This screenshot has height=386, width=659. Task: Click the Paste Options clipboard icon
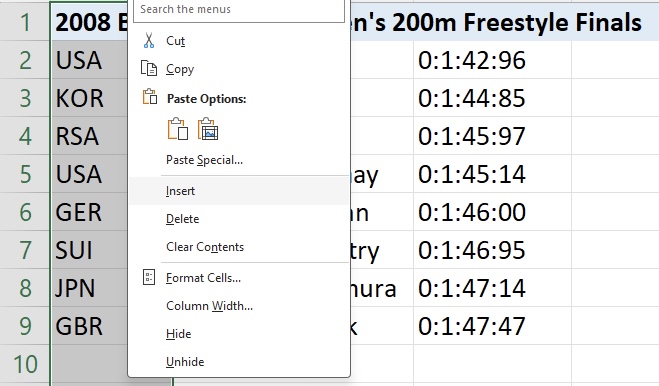(150, 97)
